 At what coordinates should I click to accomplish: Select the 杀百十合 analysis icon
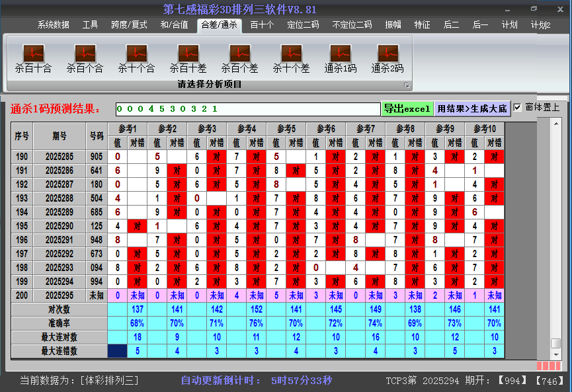point(33,56)
